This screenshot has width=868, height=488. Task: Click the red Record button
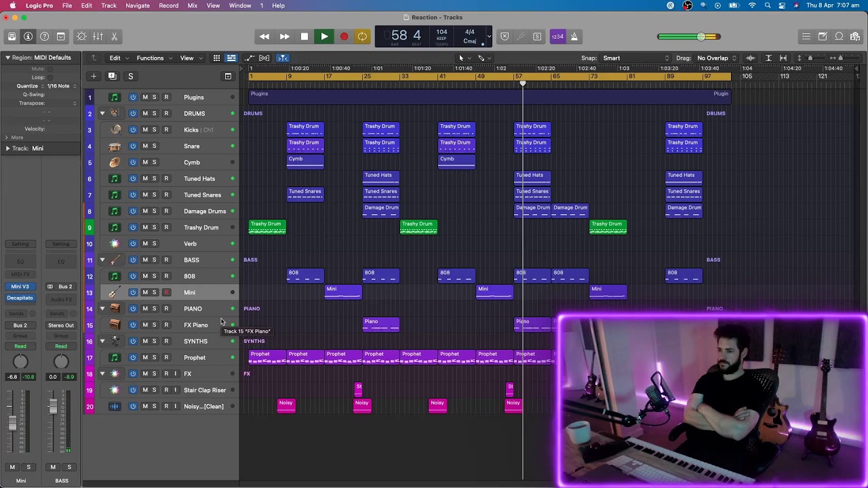pos(344,37)
